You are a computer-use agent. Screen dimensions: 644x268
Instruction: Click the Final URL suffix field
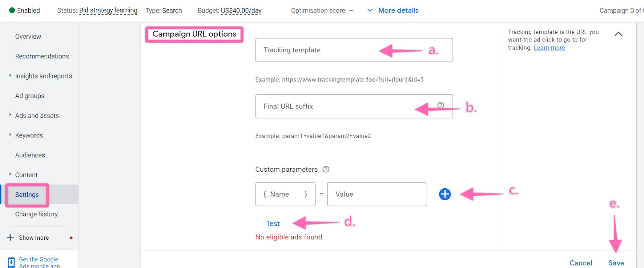coord(354,106)
